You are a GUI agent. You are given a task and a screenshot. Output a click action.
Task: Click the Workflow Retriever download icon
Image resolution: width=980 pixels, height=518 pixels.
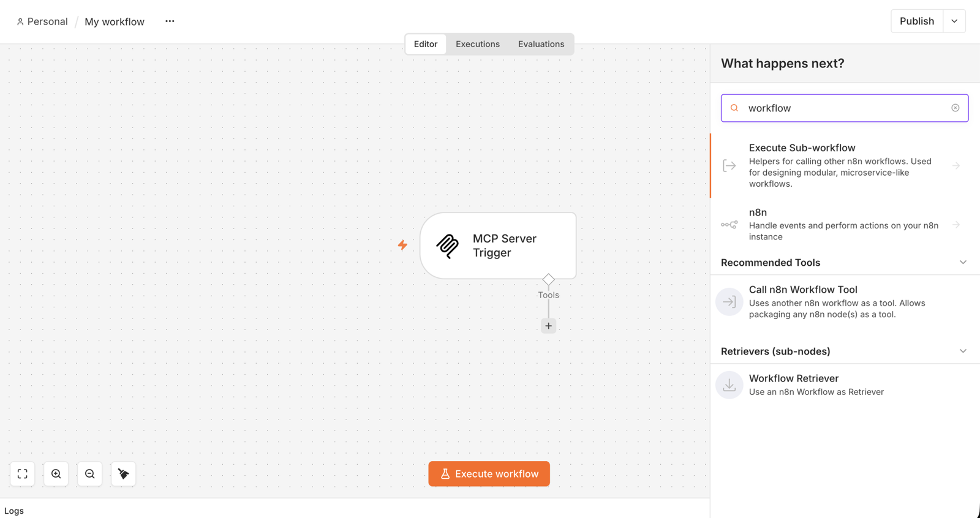tap(729, 385)
